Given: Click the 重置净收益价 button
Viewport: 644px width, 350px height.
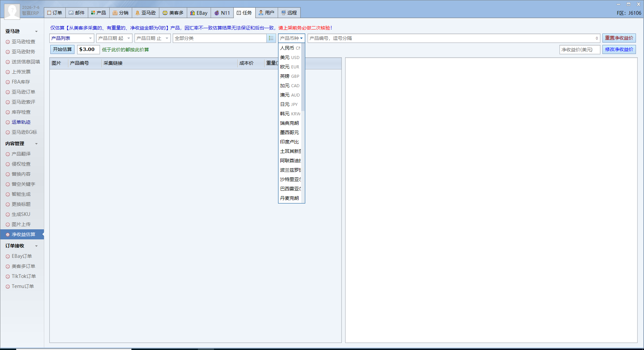Looking at the screenshot, I should pos(619,38).
